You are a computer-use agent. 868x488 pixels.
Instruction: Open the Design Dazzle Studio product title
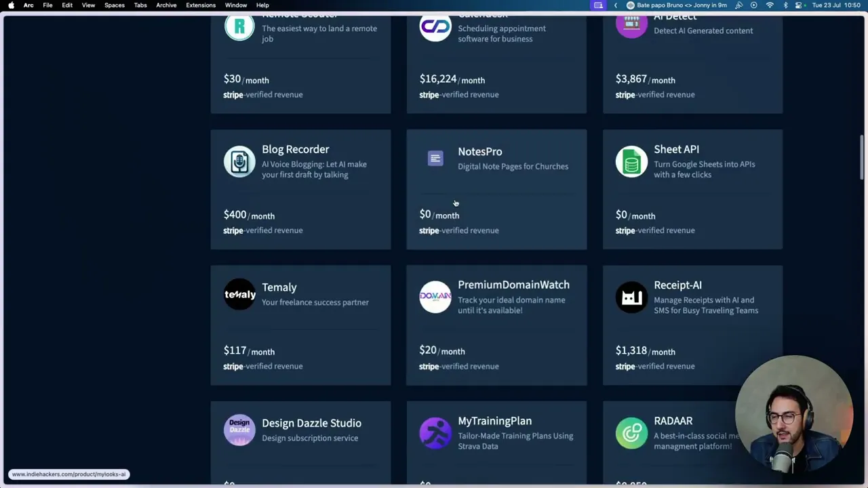point(311,423)
